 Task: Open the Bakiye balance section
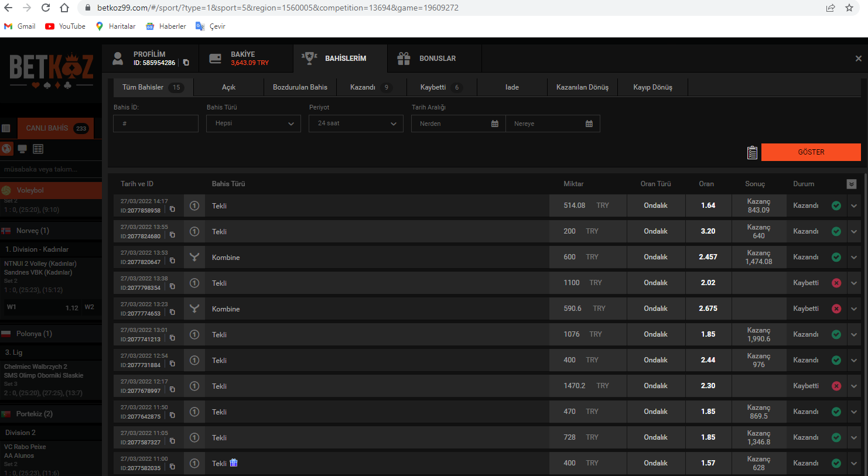pyautogui.click(x=245, y=59)
